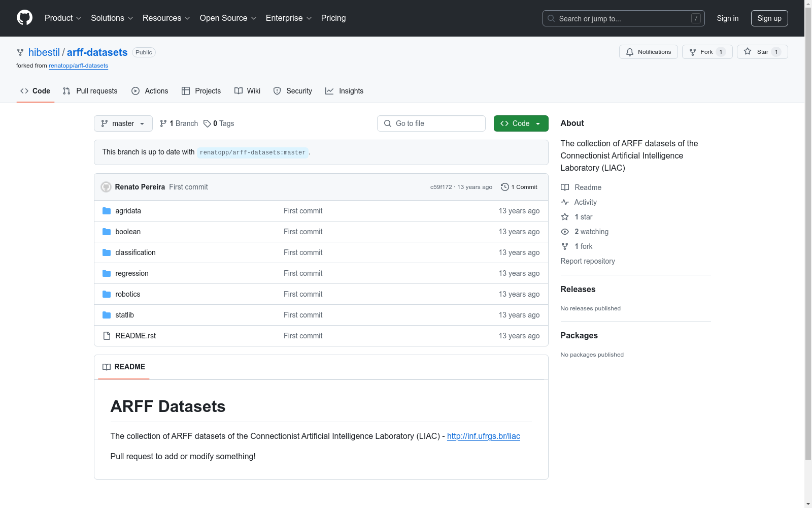
Task: Click the Star icon button
Action: tap(748, 52)
